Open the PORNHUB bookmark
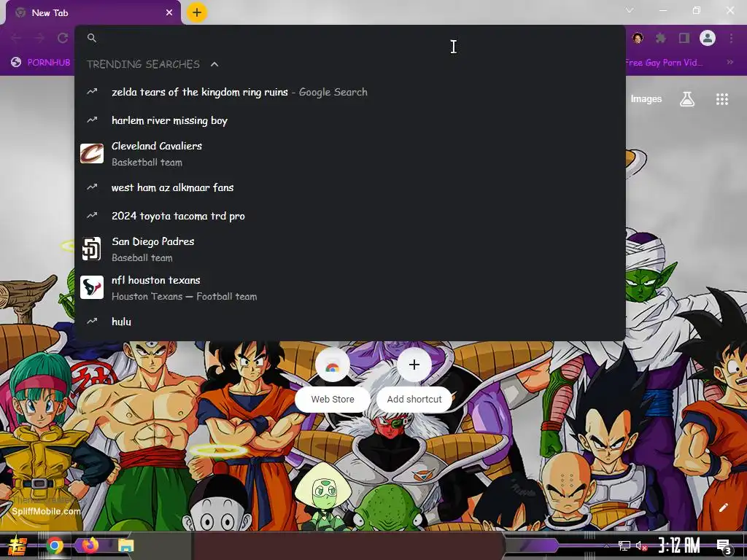Viewport: 747px width, 560px height. [x=41, y=63]
